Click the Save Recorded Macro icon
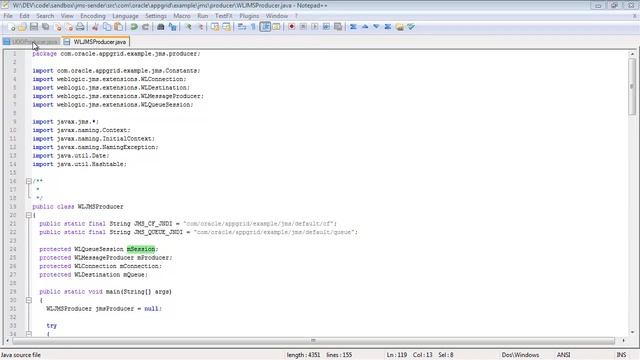The image size is (640, 360). pos(338,27)
